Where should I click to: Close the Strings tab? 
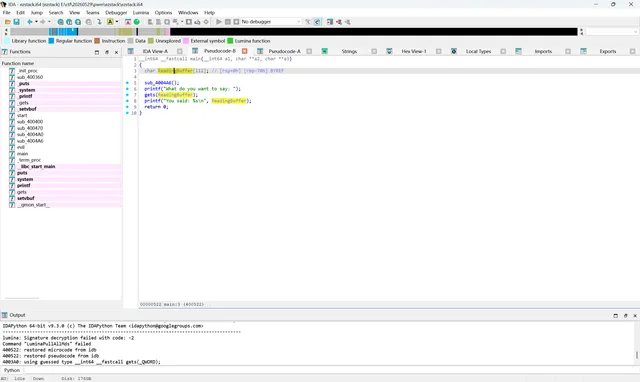(374, 51)
